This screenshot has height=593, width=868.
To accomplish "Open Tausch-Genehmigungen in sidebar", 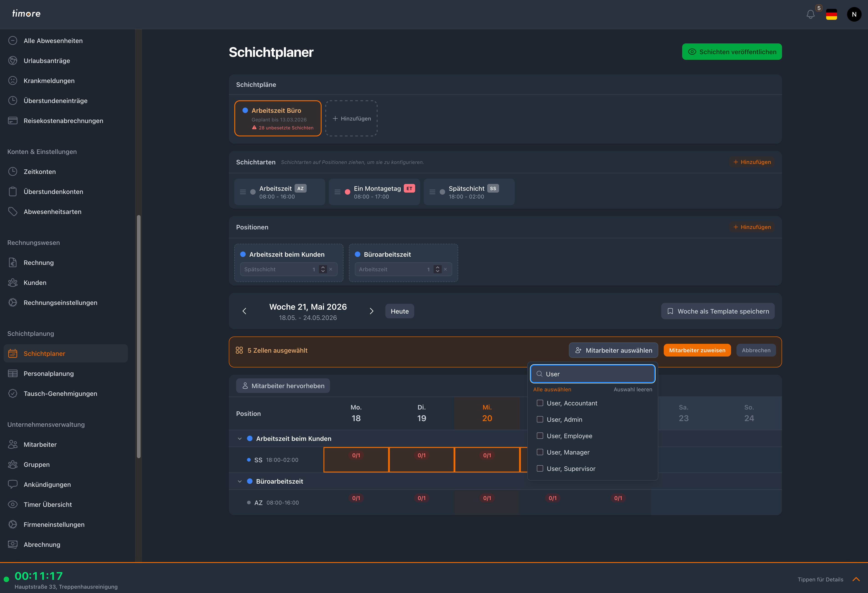I will click(x=65, y=394).
